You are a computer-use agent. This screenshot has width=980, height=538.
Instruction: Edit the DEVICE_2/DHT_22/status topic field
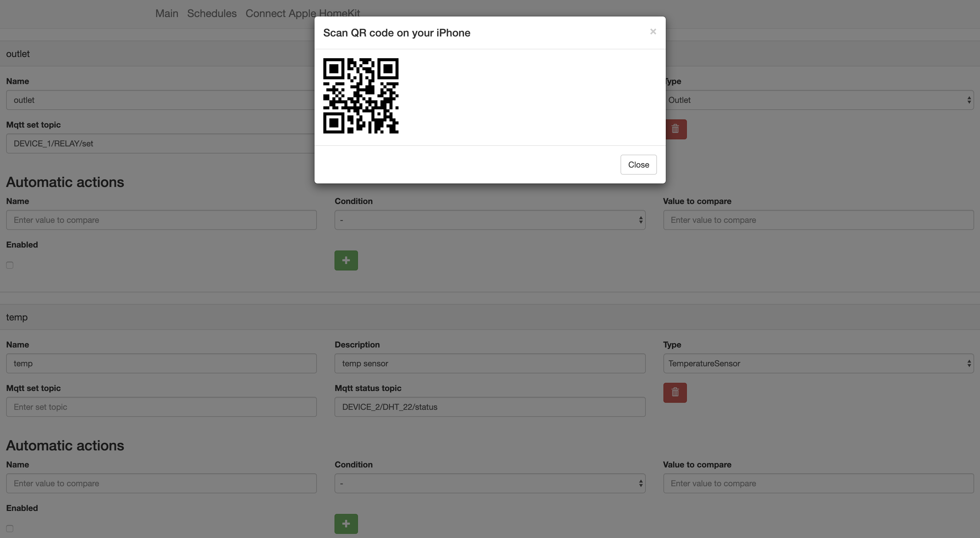click(x=490, y=407)
